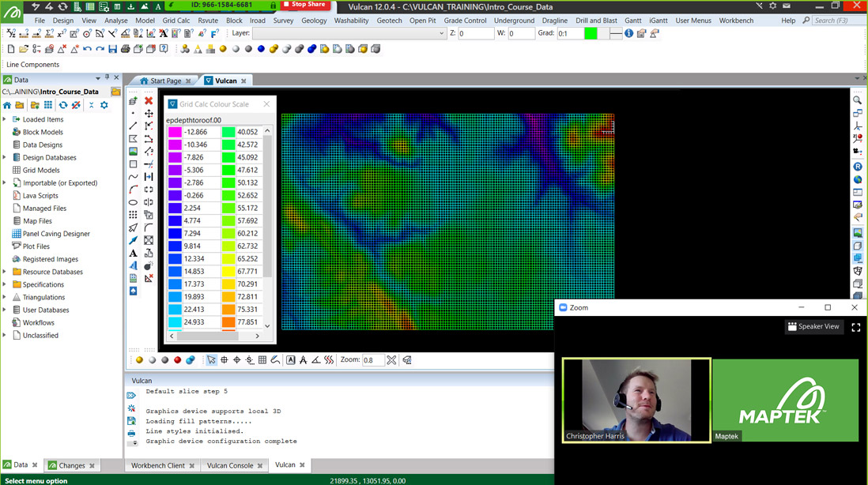Screen dimensions: 868x485
Task: Open the Layer dropdown list
Action: tap(441, 33)
